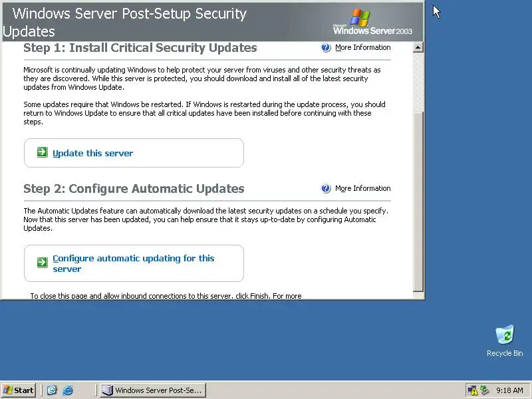Click the Windows Server Post-Setup Security Updates title

pyautogui.click(x=124, y=23)
